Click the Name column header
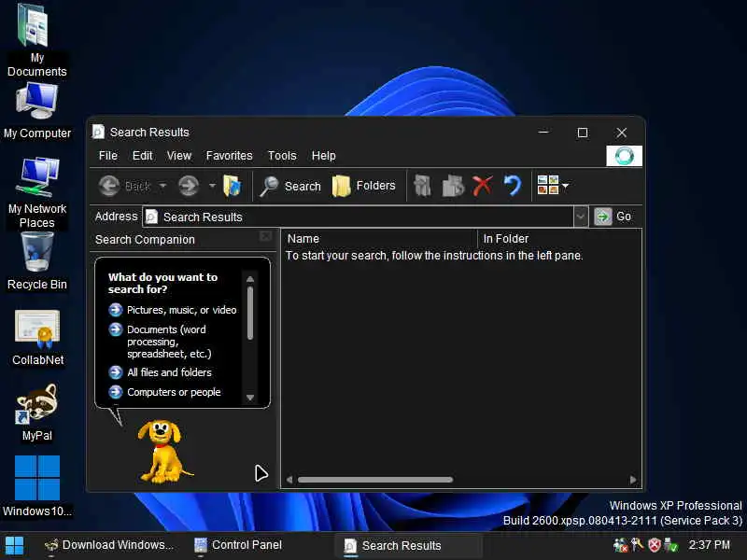The width and height of the screenshot is (747, 560). coord(379,239)
